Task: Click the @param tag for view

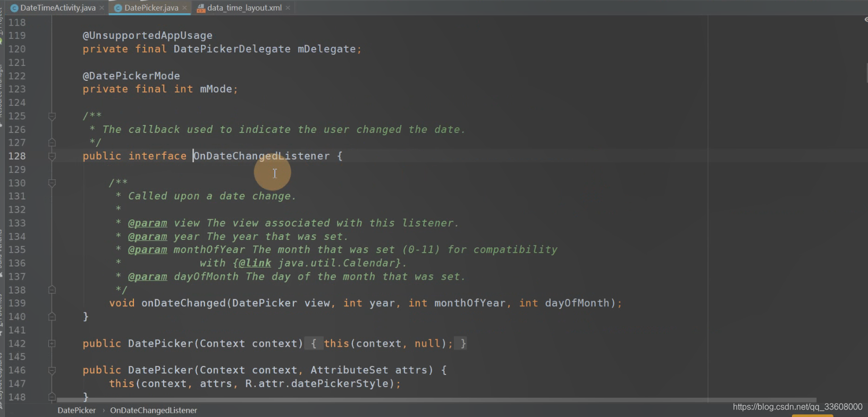Action: 147,223
